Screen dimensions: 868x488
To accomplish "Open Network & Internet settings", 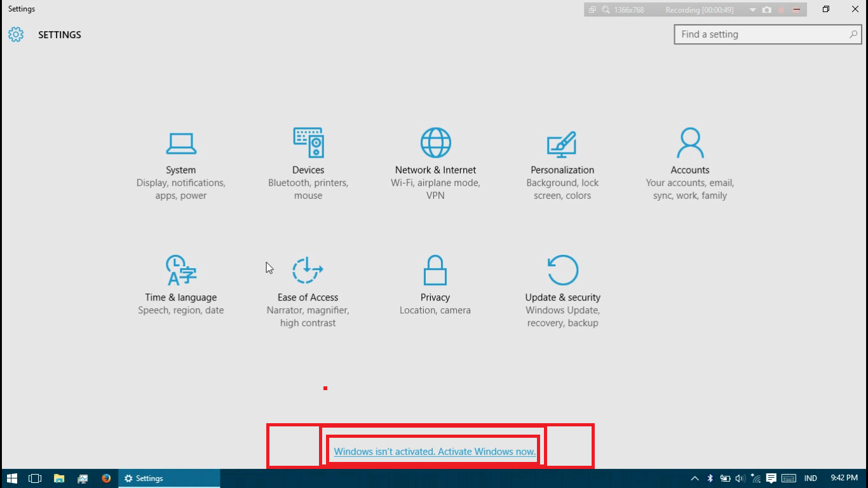I will point(435,165).
